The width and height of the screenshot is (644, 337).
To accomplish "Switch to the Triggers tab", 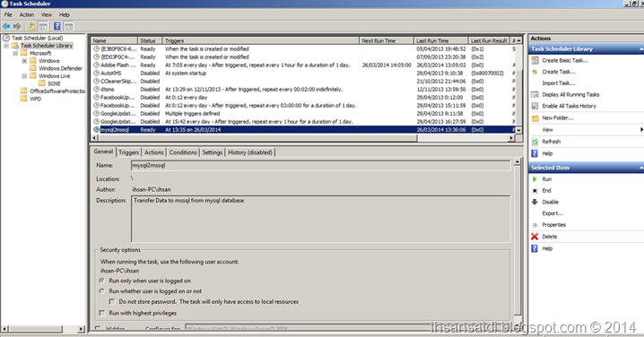I will tap(128, 152).
